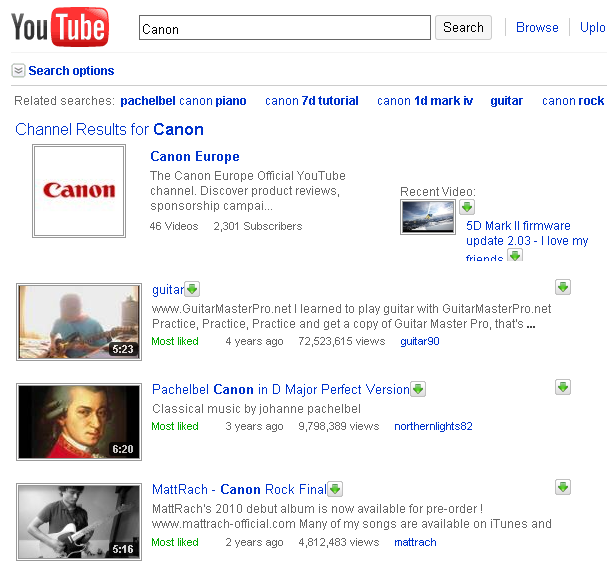Click '46 Videos' text under Canon Europe
Viewport: 607px width, 564px height.
(174, 226)
